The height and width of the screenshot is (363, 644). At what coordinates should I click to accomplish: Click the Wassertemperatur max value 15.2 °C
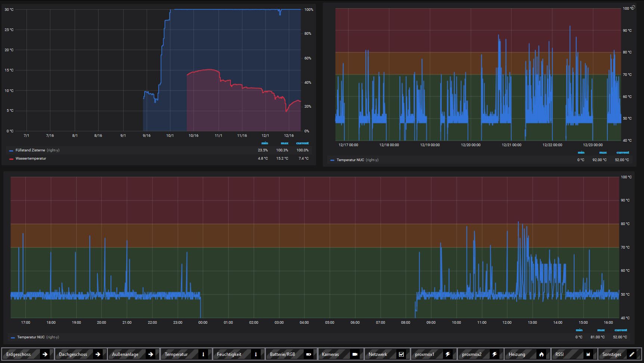[282, 159]
